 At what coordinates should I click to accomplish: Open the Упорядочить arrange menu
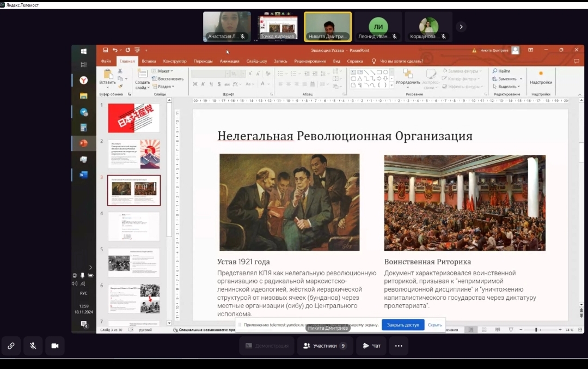pos(408,78)
